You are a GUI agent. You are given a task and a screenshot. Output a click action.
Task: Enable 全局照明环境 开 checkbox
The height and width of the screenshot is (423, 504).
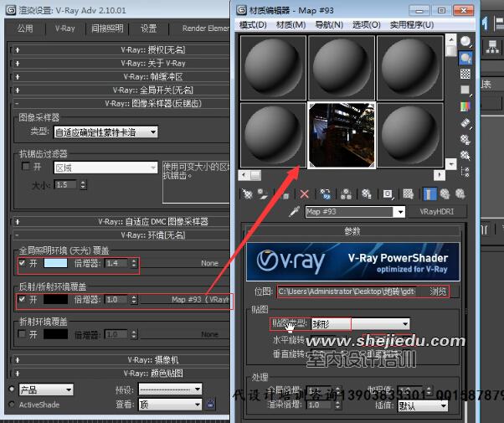click(22, 263)
